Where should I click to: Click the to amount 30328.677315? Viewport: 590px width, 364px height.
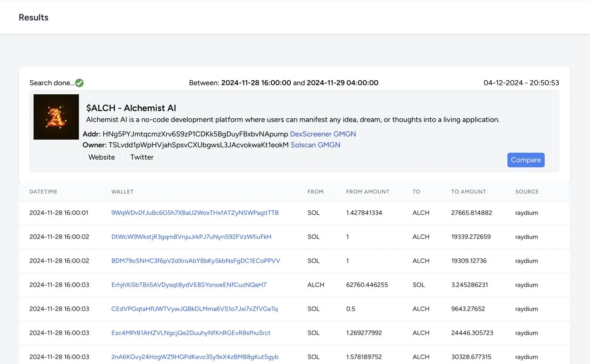coord(472,357)
